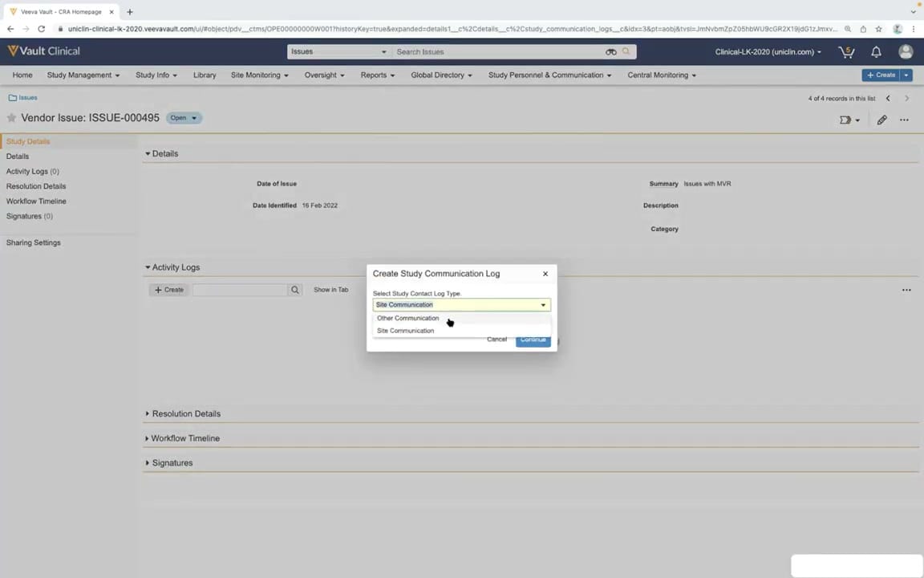Open the Clinical-LK-2020 vault selector dropdown
Screen dimensions: 924x578
tap(768, 52)
